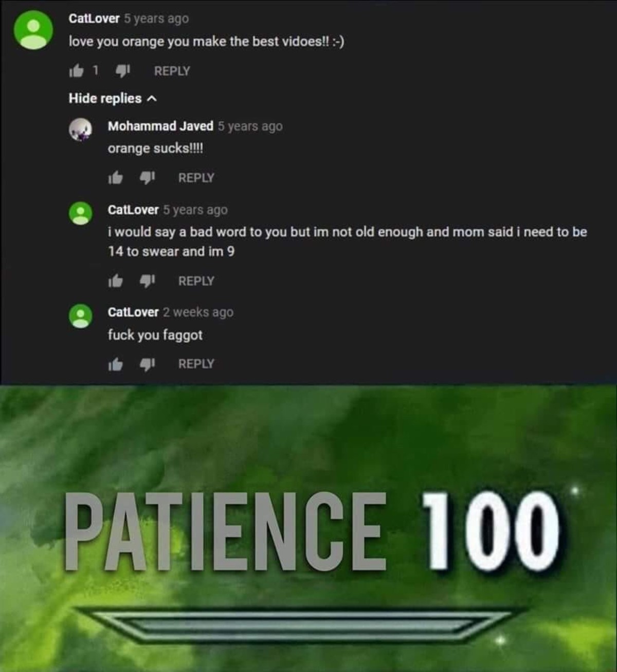The height and width of the screenshot is (672, 617).
Task: Open '2 weeks ago' timestamp link
Action: (198, 312)
